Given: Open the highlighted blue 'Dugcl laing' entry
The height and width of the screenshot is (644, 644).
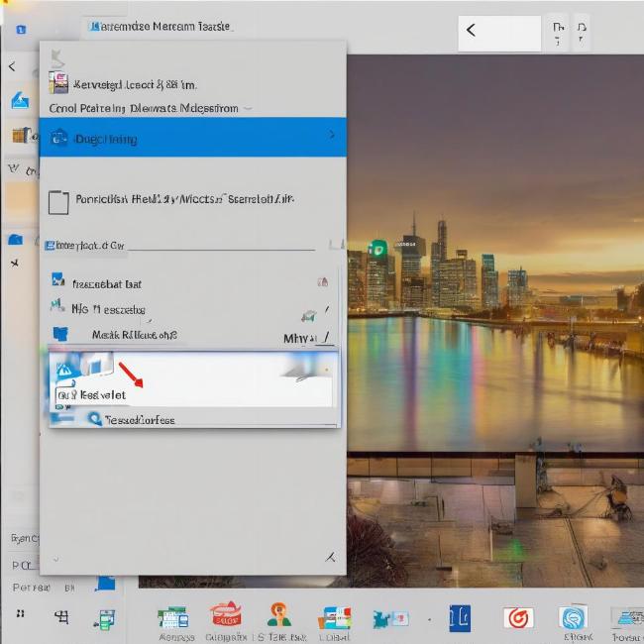Looking at the screenshot, I should (192, 137).
